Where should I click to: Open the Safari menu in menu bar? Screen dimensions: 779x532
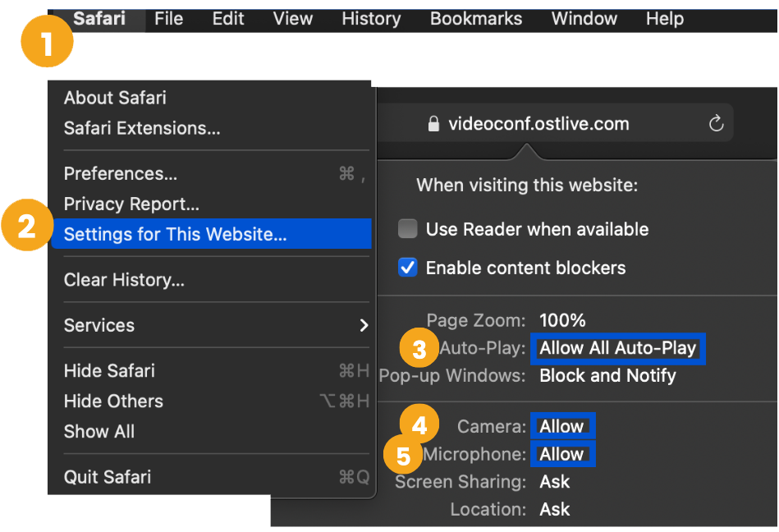(99, 18)
